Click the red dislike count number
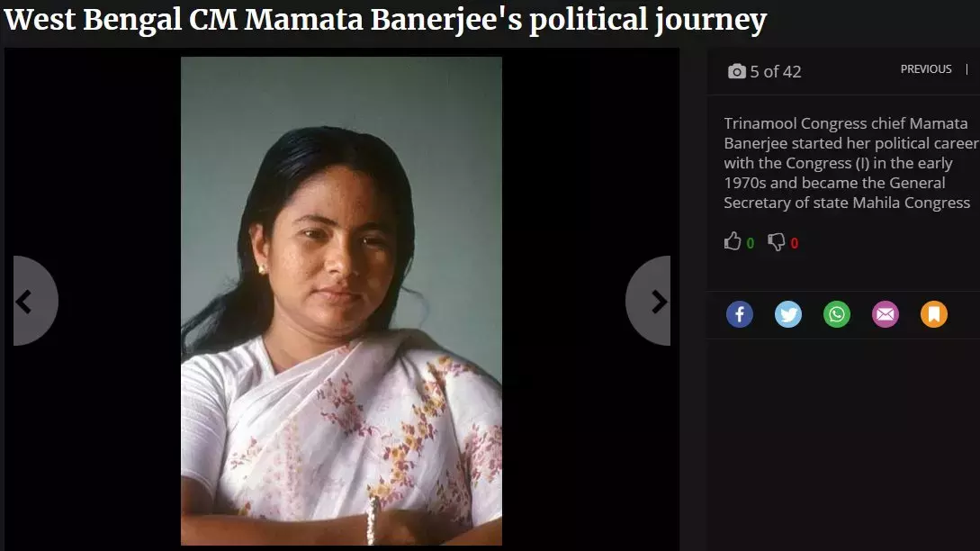980x551 pixels. click(795, 243)
